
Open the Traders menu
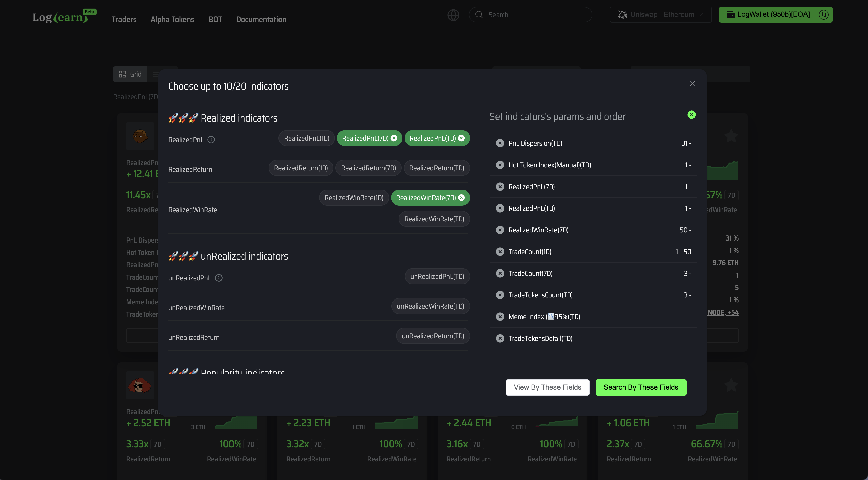point(124,20)
